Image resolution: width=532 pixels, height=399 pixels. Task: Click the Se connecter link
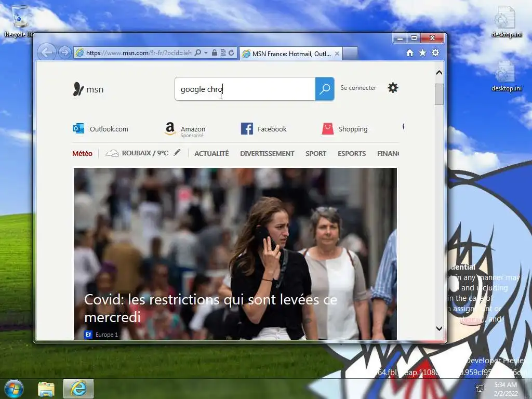[x=358, y=88]
